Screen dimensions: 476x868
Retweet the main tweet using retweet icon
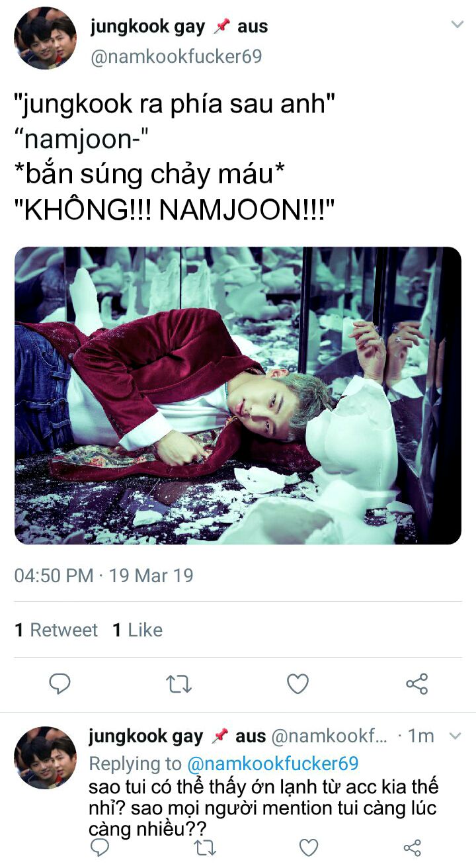pyautogui.click(x=178, y=684)
